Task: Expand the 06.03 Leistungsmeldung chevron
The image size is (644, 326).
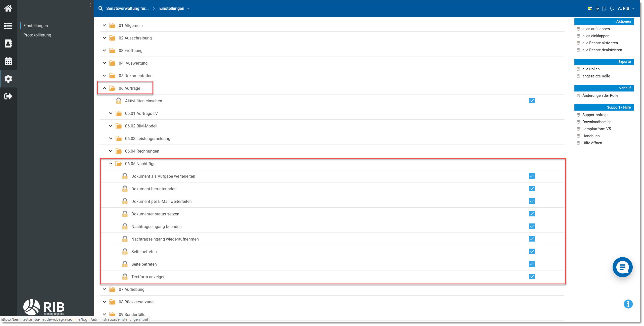Action: click(x=111, y=138)
